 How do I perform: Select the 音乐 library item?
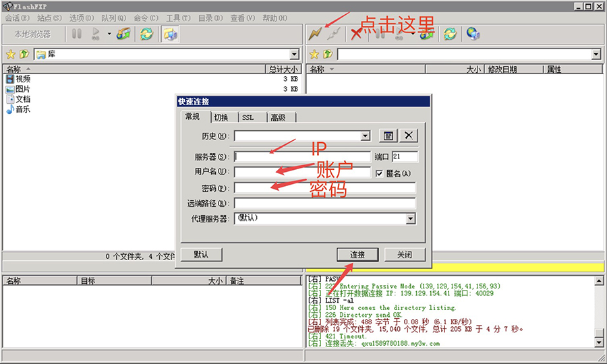(18, 109)
